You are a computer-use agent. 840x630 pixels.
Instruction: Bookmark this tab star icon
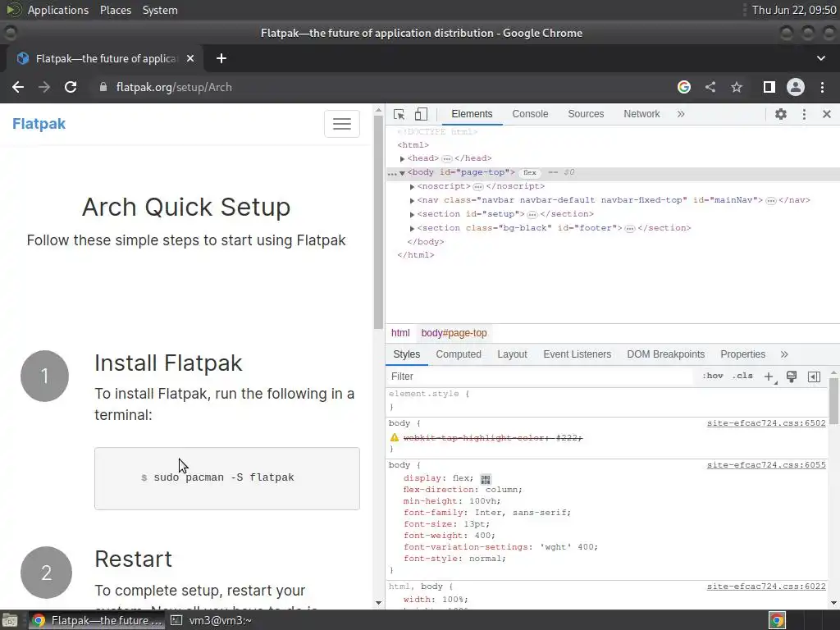pyautogui.click(x=737, y=87)
